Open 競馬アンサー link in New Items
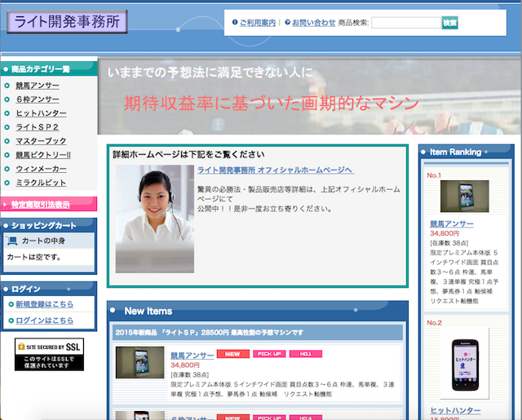The height and width of the screenshot is (420, 522). [192, 356]
